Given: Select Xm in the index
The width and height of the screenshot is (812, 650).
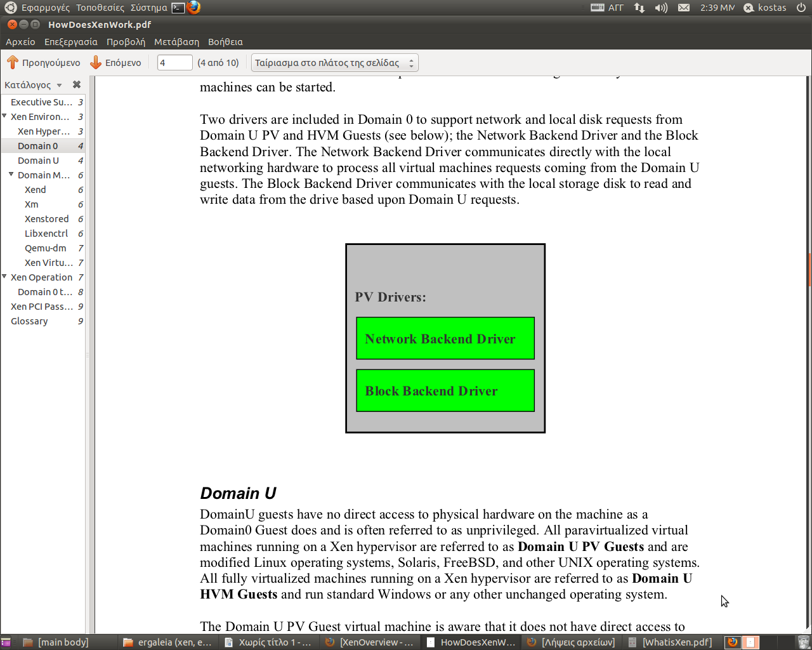Looking at the screenshot, I should tap(43, 204).
